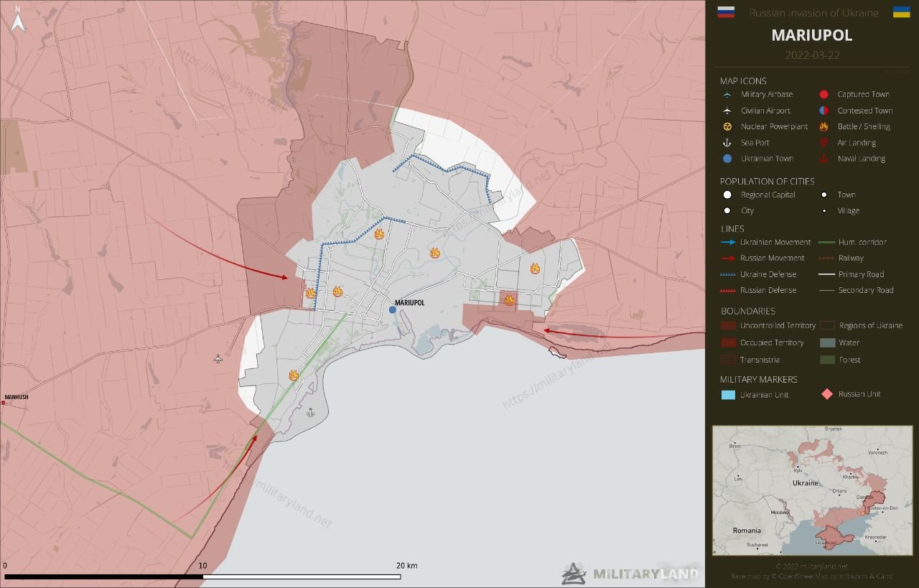This screenshot has height=588, width=919.
Task: Click the Occupied Territory color swatch
Action: point(727,343)
